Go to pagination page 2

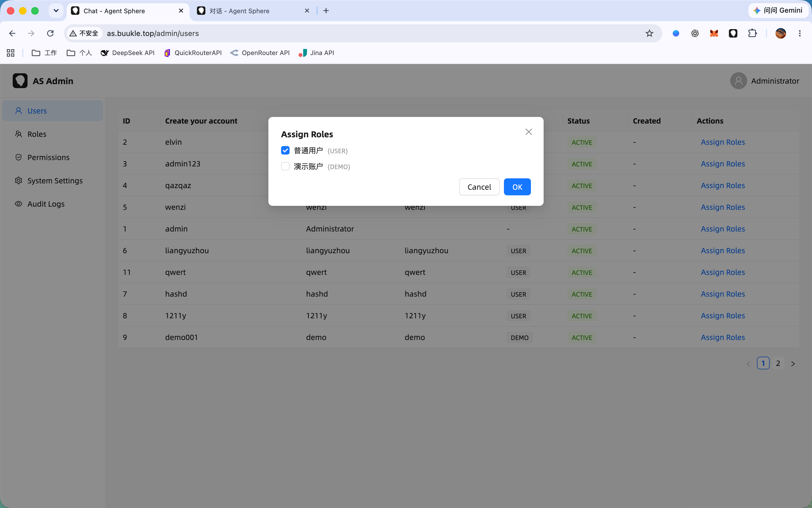click(778, 363)
